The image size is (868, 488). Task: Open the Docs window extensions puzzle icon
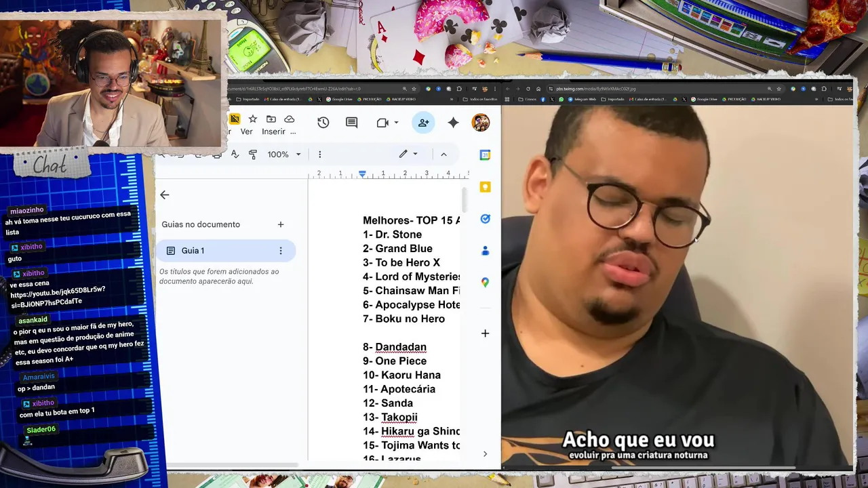pyautogui.click(x=459, y=89)
